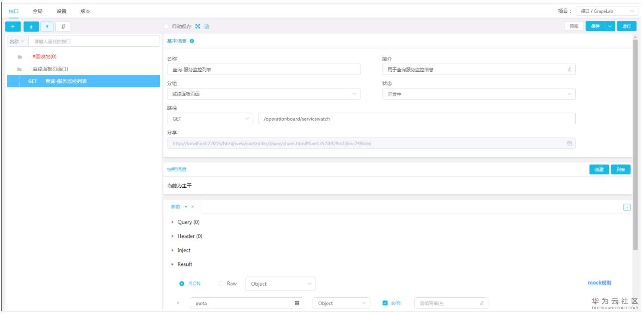This screenshot has height=314, width=644.
Task: Uncheck the 必有 checkbox on meta row
Action: (385, 303)
